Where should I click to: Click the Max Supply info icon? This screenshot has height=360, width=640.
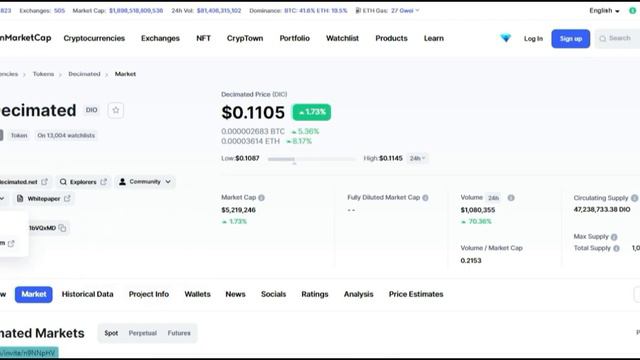pos(614,237)
